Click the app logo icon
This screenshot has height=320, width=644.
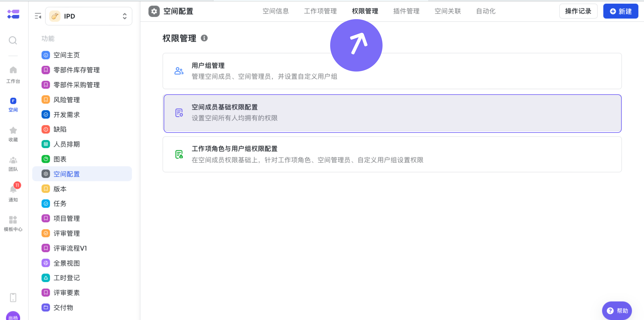coord(13,14)
